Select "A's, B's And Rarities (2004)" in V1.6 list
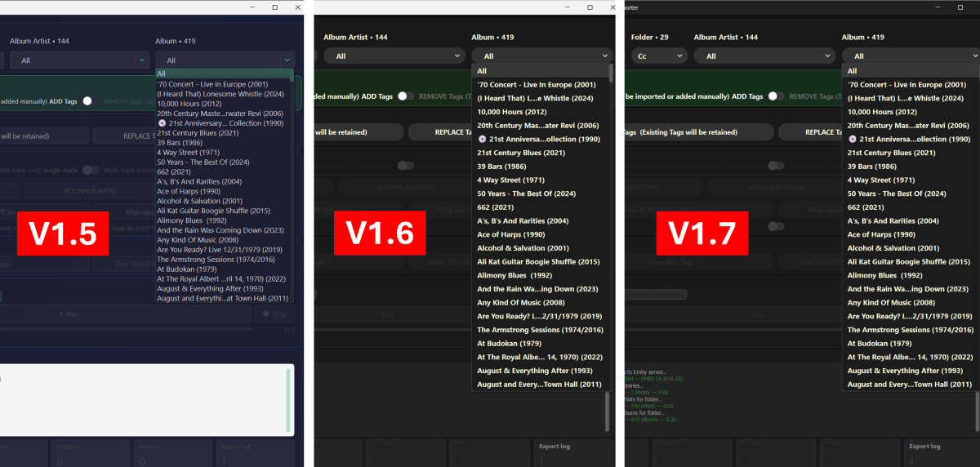Viewport: 980px width, 467px height. [x=539, y=220]
